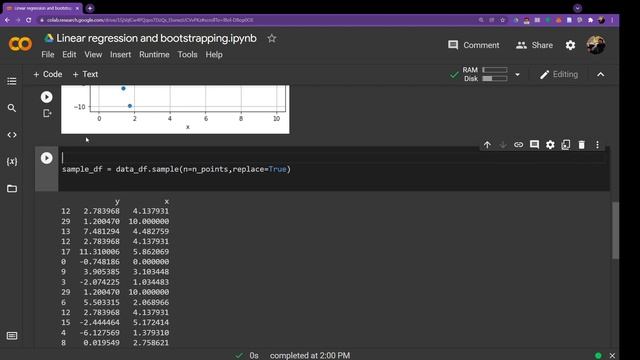Screen dimensions: 640x360
Task: Open the Tools menu
Action: [187, 55]
